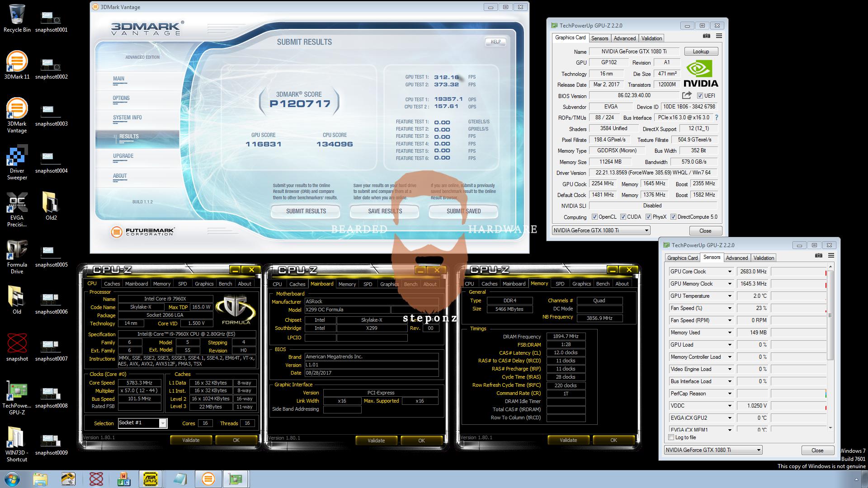Screen dimensions: 868x488
Task: Click the BIOS share/export icon in GPU-Z
Action: pyautogui.click(x=687, y=95)
